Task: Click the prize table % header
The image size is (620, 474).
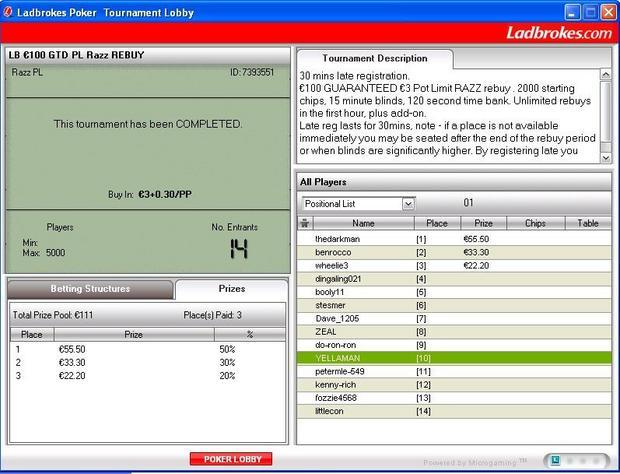Action: coord(250,335)
